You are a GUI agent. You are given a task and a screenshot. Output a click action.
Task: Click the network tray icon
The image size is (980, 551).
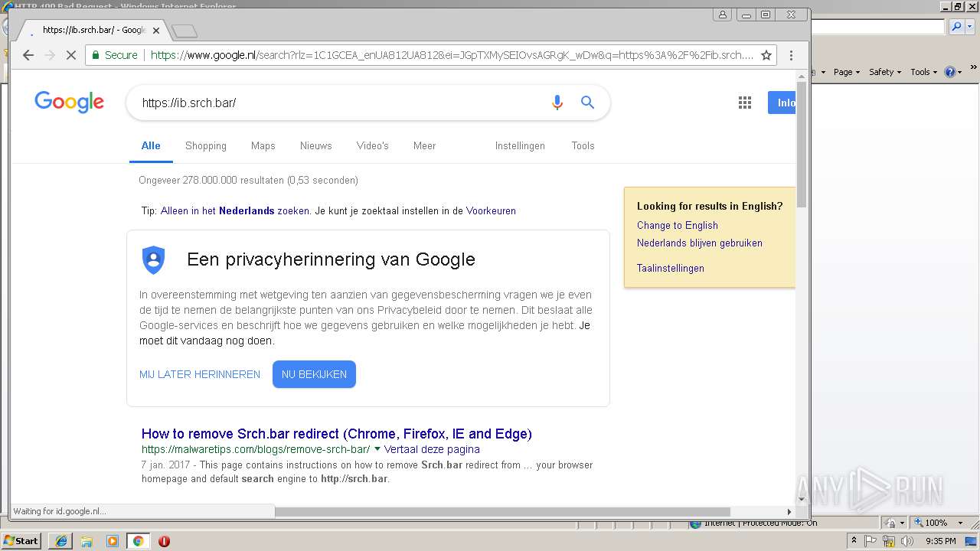click(x=889, y=541)
